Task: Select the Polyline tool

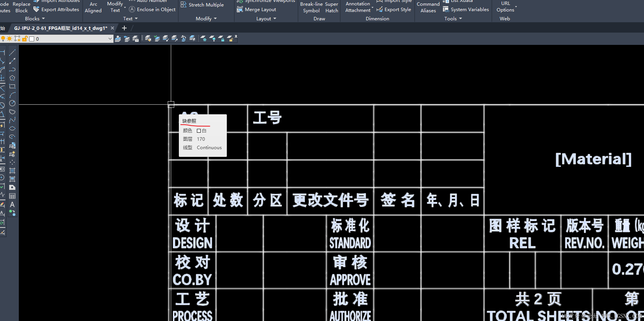Action: (x=12, y=69)
